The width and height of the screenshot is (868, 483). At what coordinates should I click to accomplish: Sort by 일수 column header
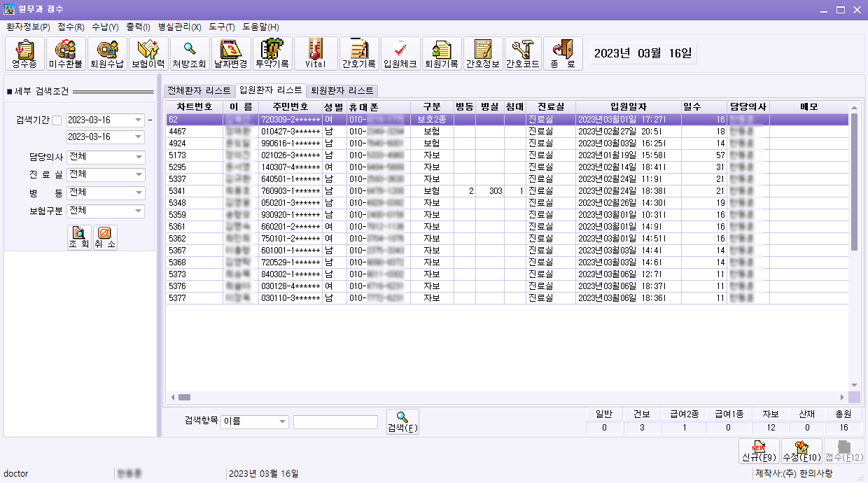(705, 107)
